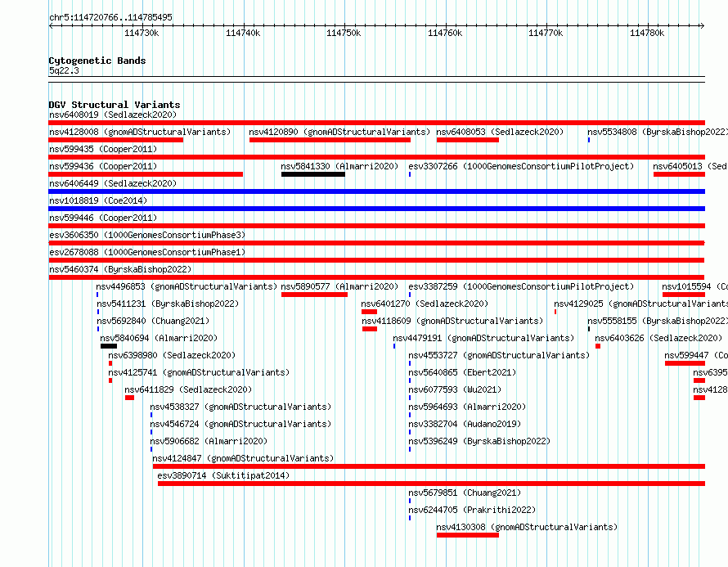Click the black bar under nsv5841330

point(313,174)
